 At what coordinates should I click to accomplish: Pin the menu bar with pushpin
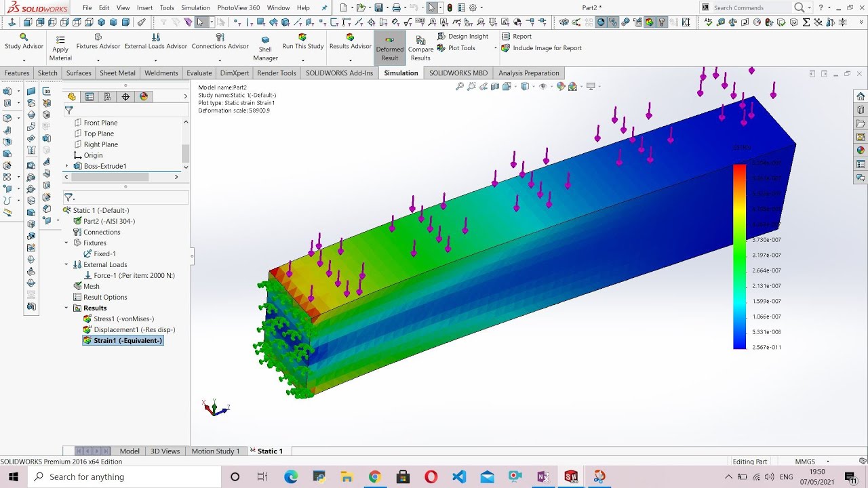click(x=324, y=8)
